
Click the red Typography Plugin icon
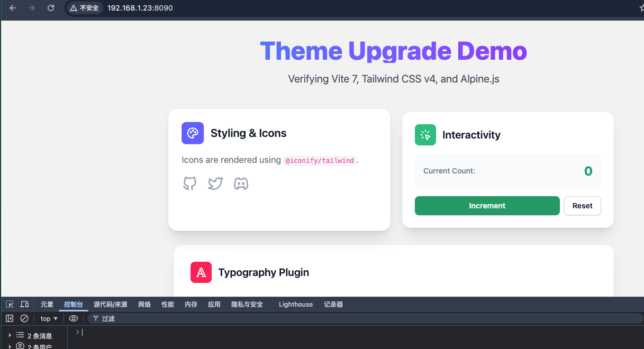click(201, 272)
